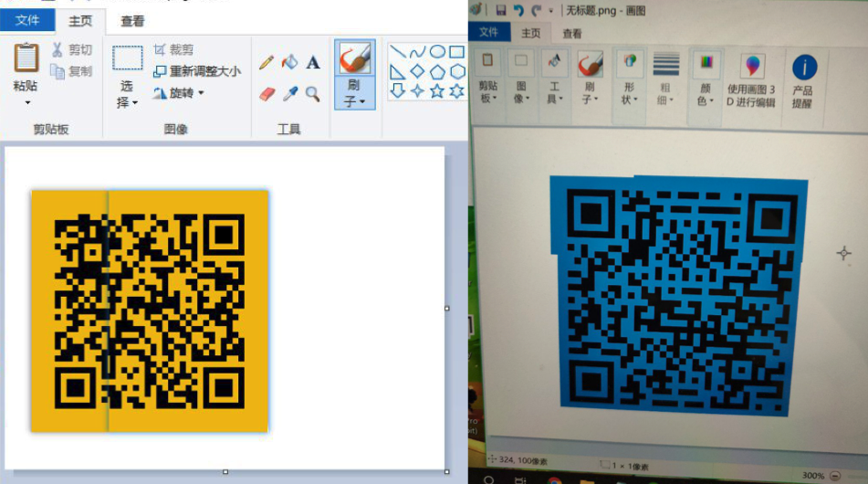Choose the five-point star shape
868x484 pixels.
[x=437, y=90]
